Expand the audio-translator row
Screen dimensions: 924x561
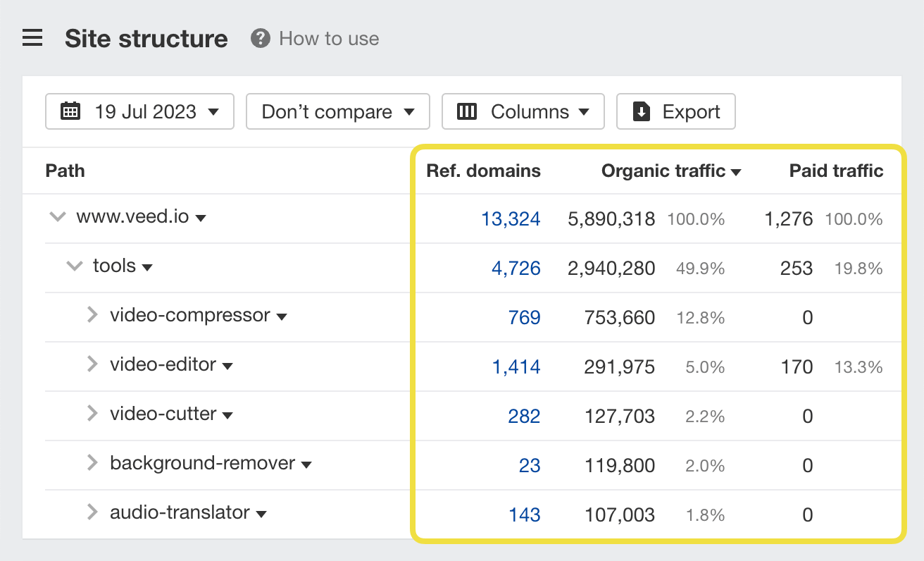pos(92,512)
